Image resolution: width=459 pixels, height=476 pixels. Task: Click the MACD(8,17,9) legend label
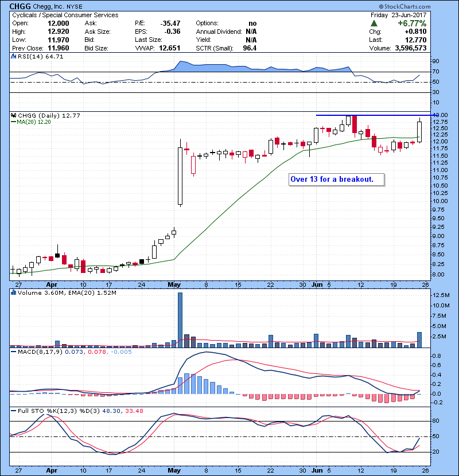(x=40, y=352)
